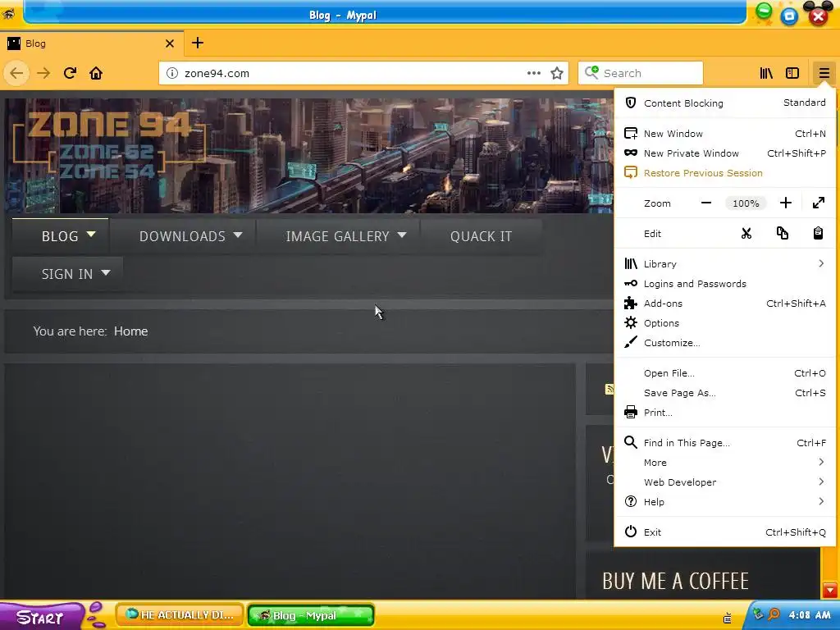Open Find in This Page…
The height and width of the screenshot is (630, 840).
point(725,442)
